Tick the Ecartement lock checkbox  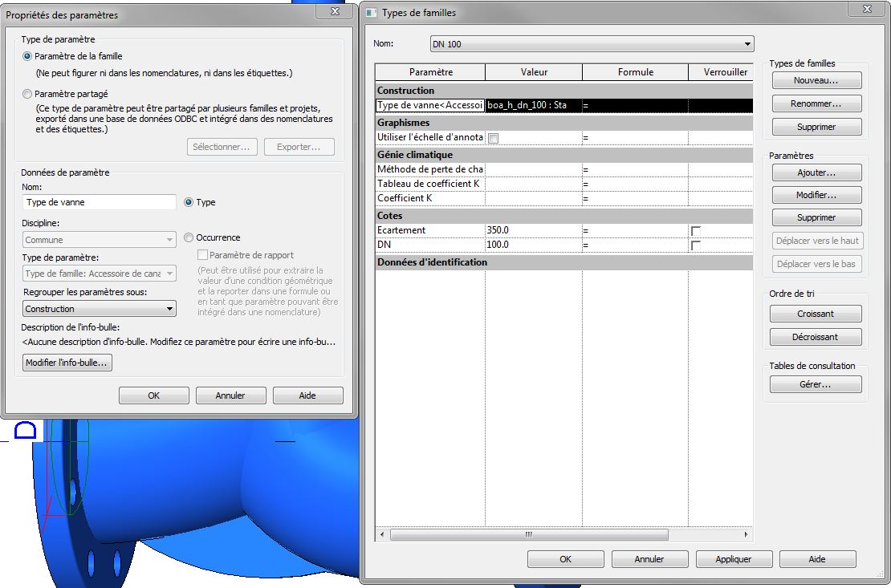(696, 231)
